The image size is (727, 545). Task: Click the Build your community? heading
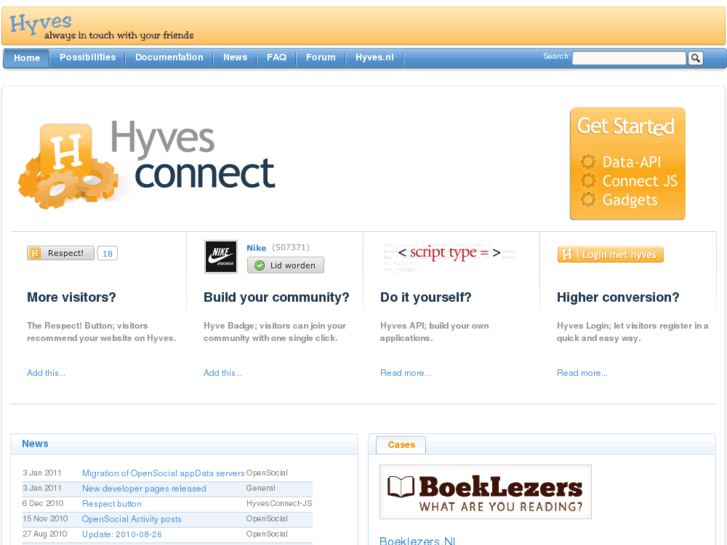(x=276, y=297)
